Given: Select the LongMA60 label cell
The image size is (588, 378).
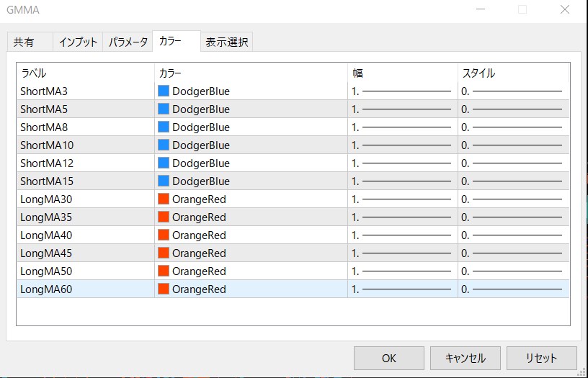Looking at the screenshot, I should pyautogui.click(x=86, y=289).
